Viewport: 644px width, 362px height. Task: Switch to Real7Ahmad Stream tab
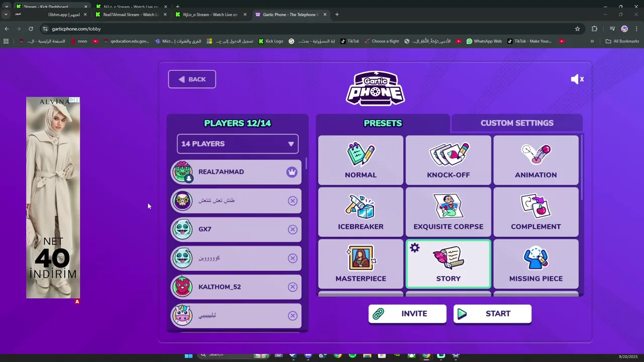click(130, 15)
